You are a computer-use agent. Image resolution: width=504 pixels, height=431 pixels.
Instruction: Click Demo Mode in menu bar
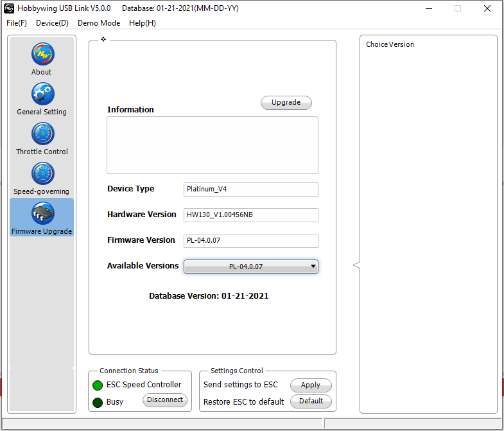click(x=99, y=23)
